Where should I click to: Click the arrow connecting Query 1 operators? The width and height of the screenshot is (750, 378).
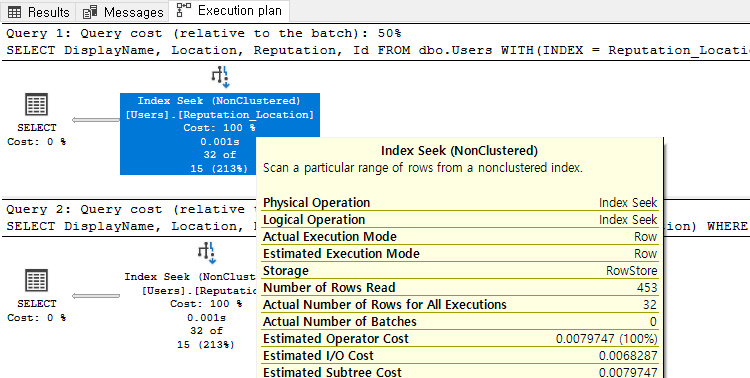pos(96,120)
